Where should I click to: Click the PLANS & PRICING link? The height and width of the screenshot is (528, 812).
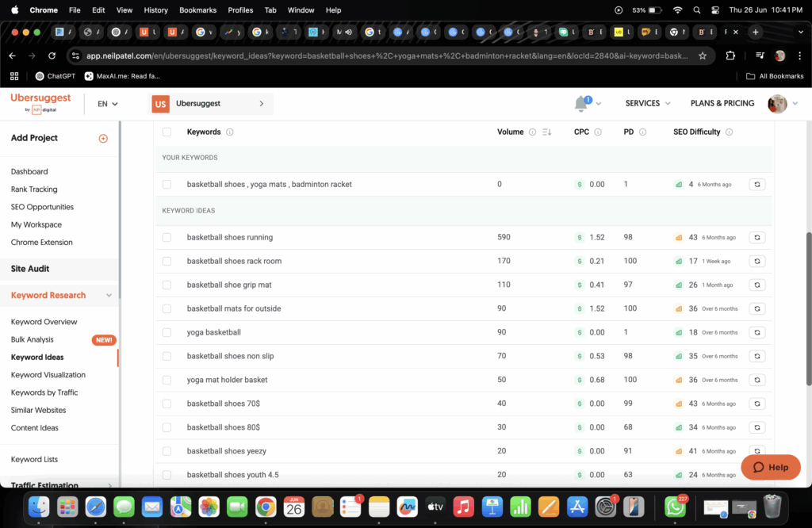[722, 103]
